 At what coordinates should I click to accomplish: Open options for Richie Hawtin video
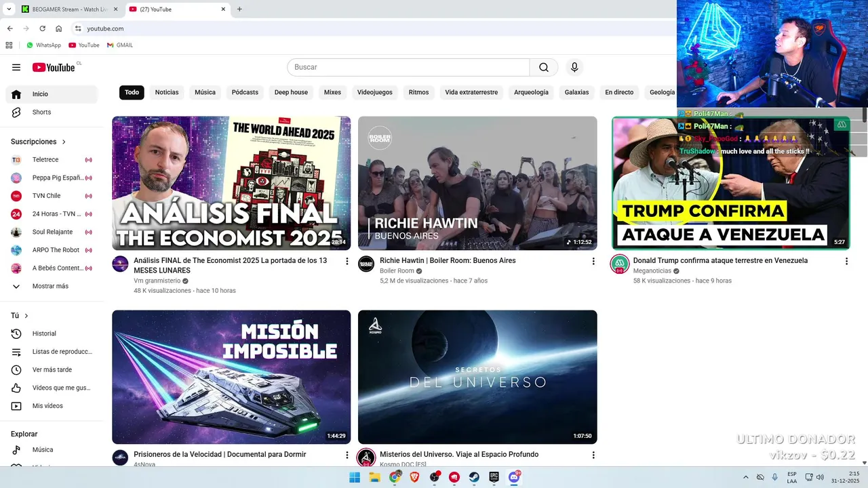pos(593,261)
